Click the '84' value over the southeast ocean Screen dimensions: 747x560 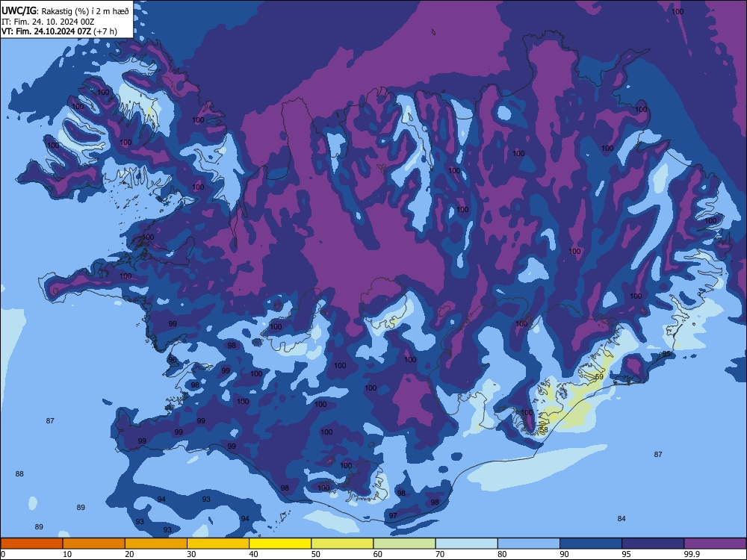(622, 519)
